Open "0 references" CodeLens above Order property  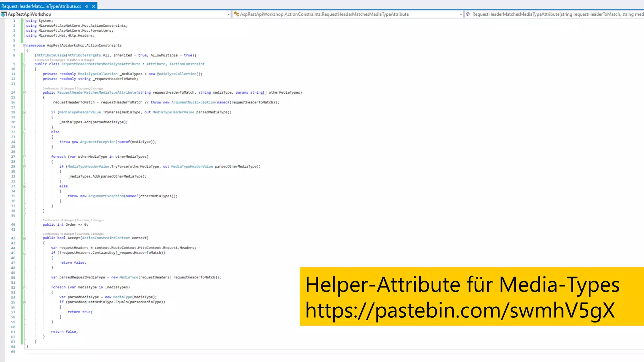pyautogui.click(x=51, y=220)
